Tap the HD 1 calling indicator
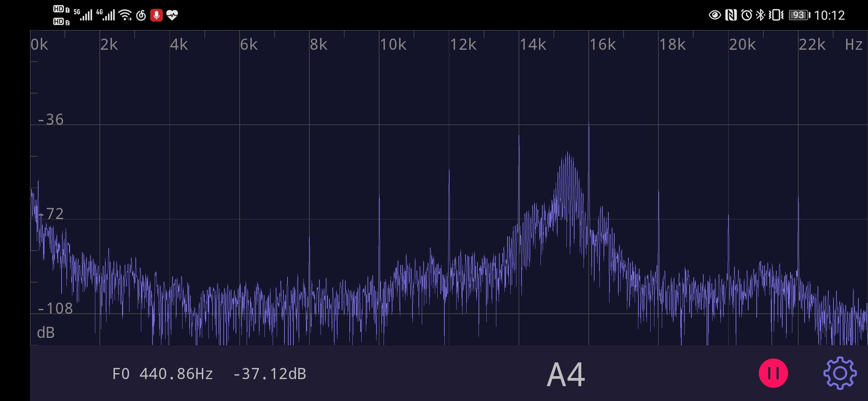868x401 pixels. pyautogui.click(x=61, y=9)
